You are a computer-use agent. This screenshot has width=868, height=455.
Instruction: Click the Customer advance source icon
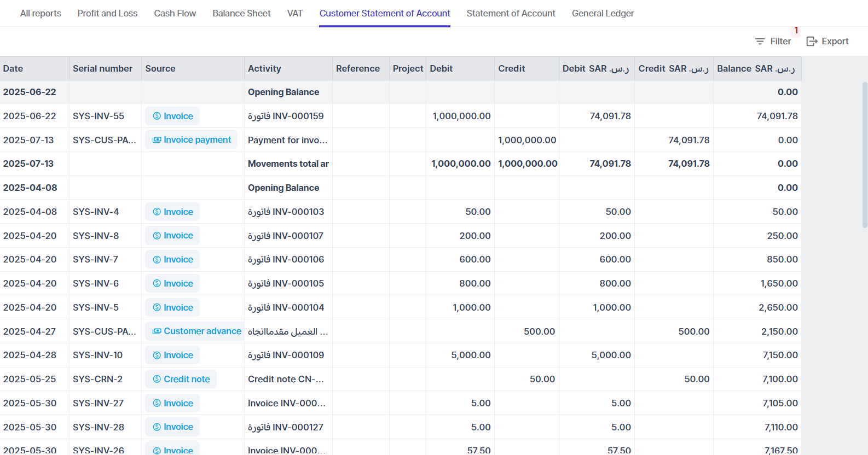[157, 331]
